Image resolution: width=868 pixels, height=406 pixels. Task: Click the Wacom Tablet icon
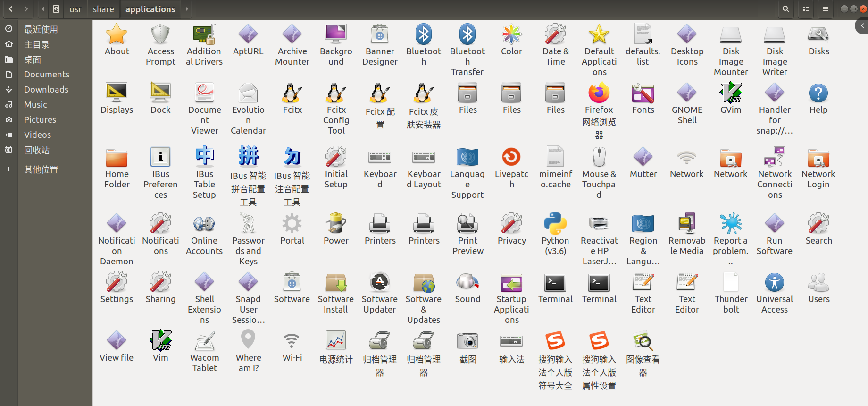coord(204,341)
